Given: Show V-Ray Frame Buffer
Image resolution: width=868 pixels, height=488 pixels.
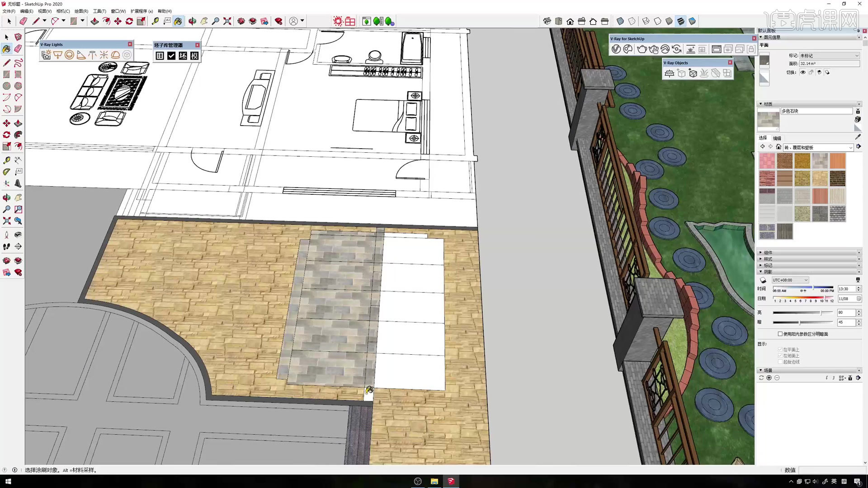Looking at the screenshot, I should [716, 49].
